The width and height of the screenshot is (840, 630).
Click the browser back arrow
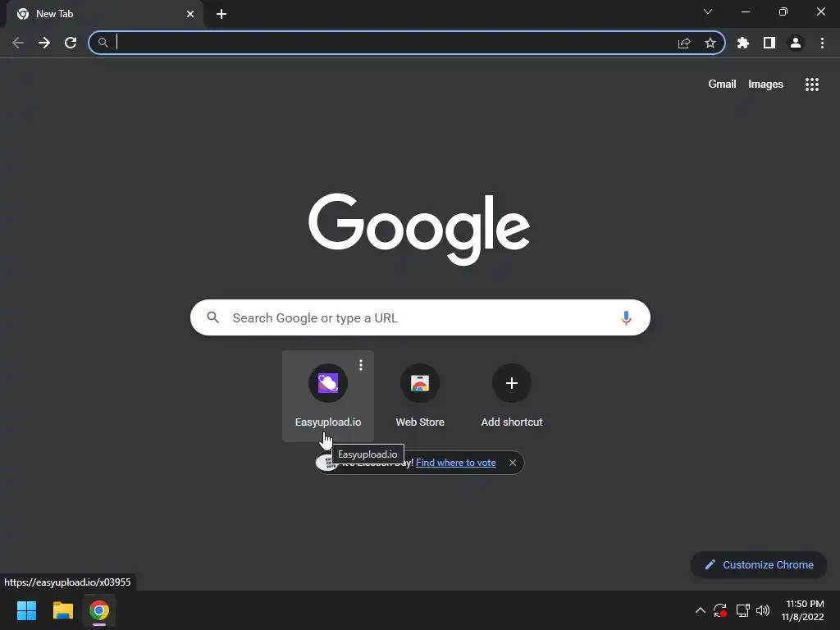click(18, 43)
